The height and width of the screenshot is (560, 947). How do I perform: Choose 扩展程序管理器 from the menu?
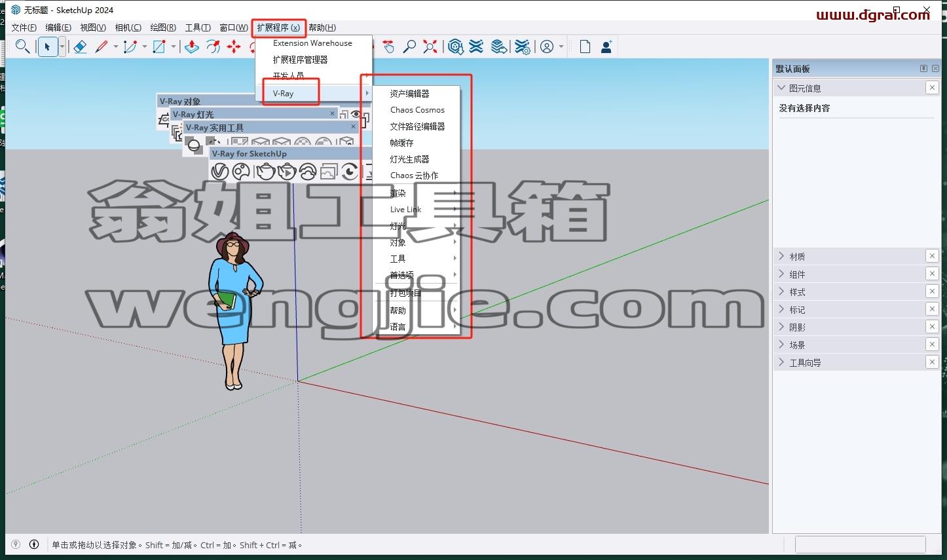300,60
